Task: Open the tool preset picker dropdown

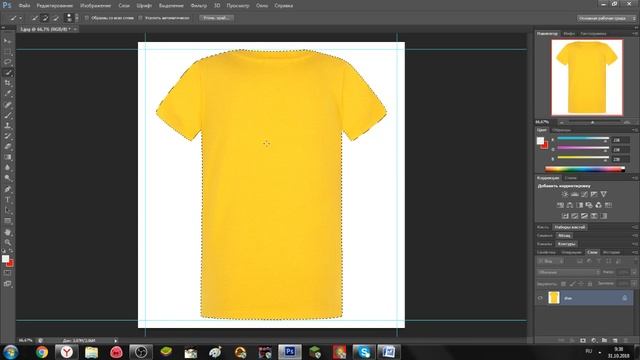Action: [x=21, y=18]
